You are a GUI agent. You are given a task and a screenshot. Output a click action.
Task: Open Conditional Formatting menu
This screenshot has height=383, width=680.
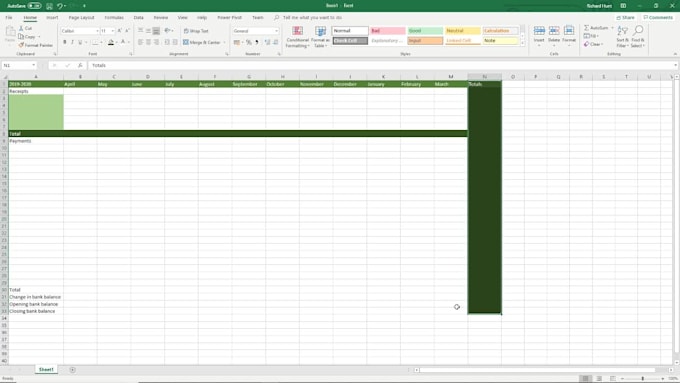(x=298, y=36)
